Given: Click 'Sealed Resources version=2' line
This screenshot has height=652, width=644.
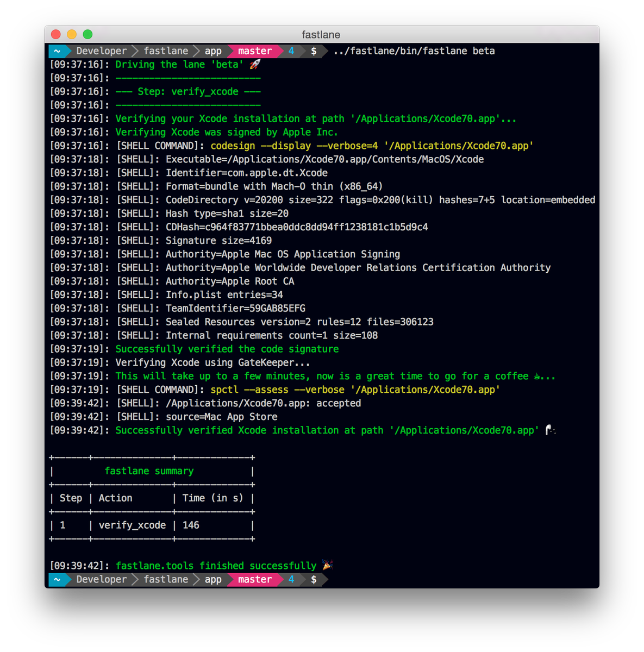Looking at the screenshot, I should click(x=299, y=322).
